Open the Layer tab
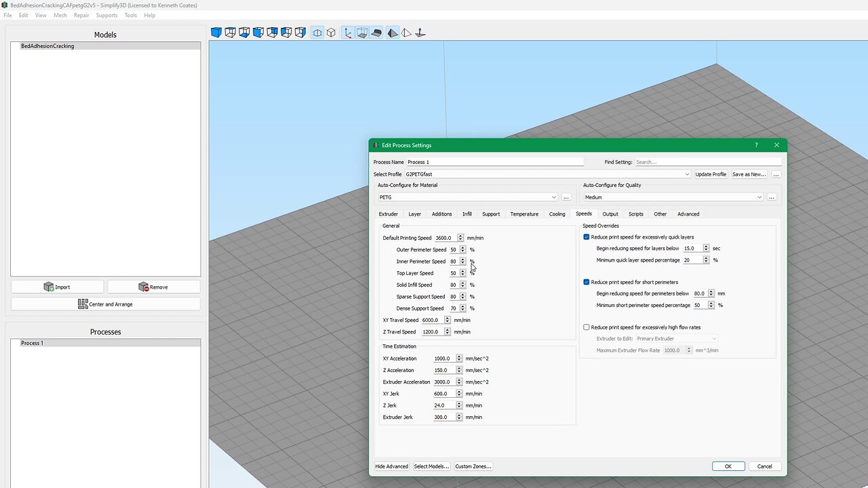Viewport: 868px width, 488px height. point(415,214)
